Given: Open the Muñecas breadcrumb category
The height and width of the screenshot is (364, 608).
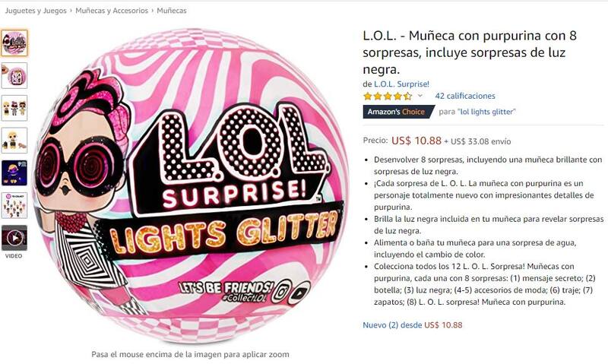Looking at the screenshot, I should pos(172,11).
